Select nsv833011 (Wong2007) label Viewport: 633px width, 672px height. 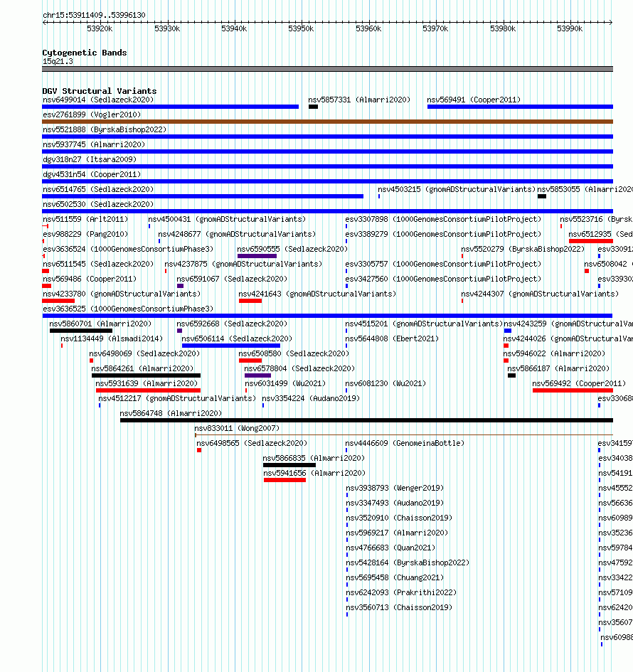(237, 429)
